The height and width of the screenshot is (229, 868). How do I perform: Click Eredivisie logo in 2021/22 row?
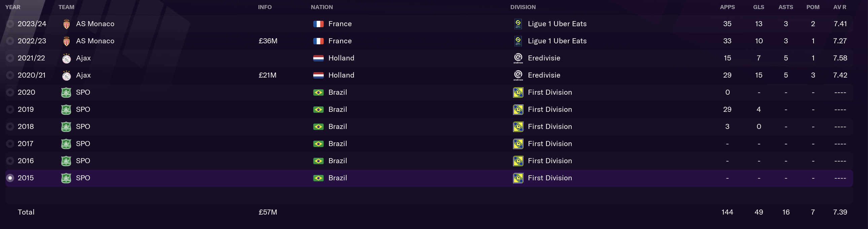tap(518, 58)
